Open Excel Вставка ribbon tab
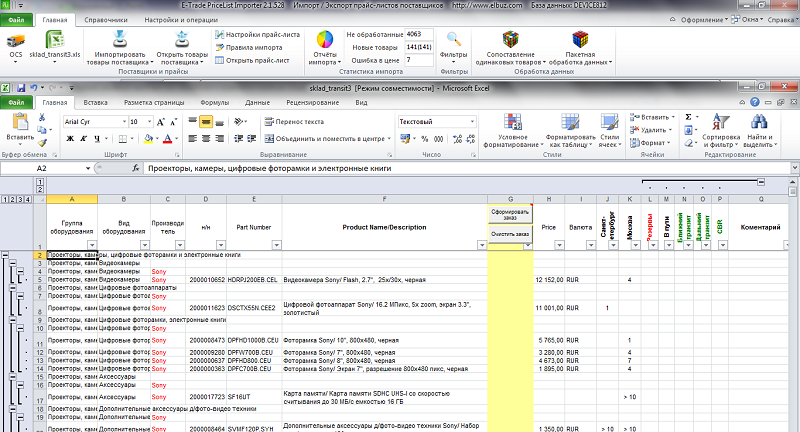Screen dimensions: 800x432 tap(95, 103)
